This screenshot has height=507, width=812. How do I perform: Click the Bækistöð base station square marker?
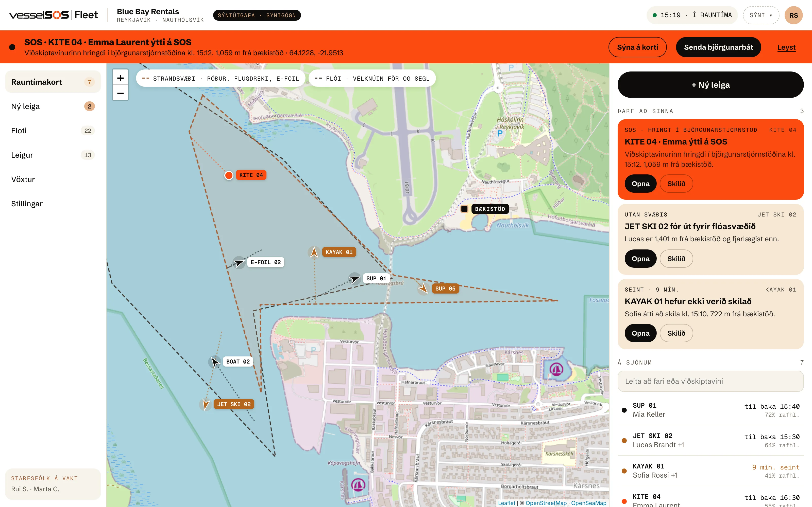tap(464, 209)
